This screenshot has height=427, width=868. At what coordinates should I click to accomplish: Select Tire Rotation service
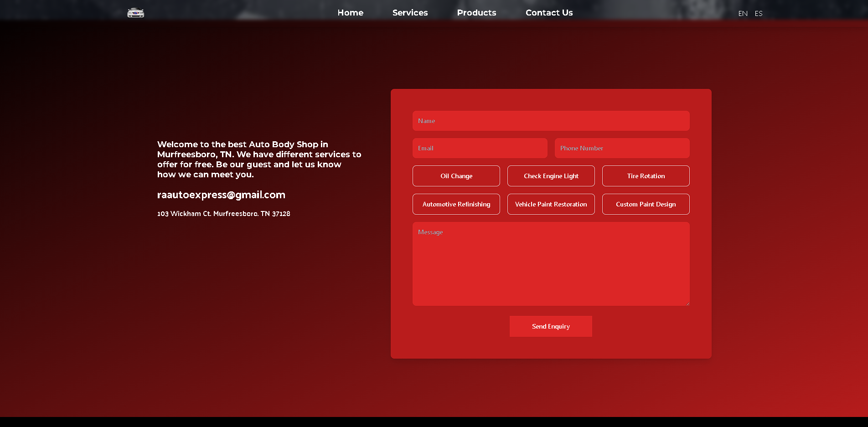tap(646, 176)
